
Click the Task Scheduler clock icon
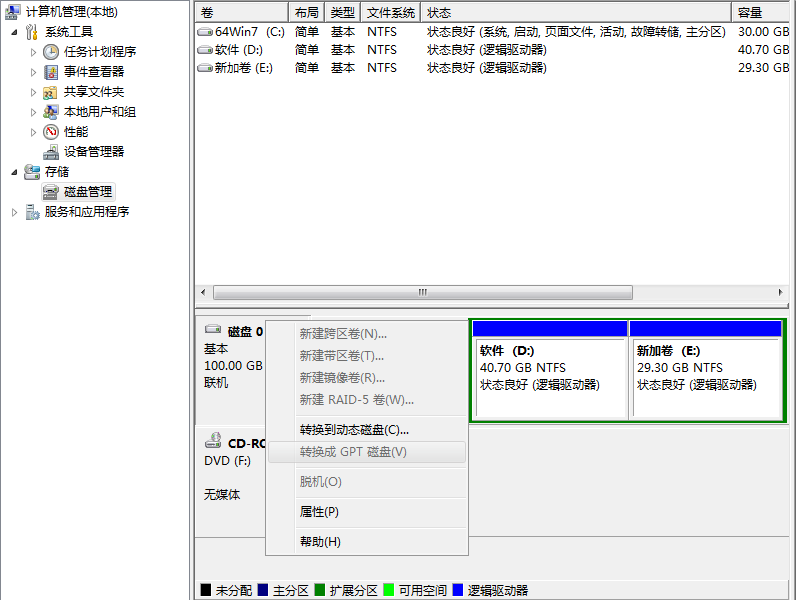tap(51, 52)
